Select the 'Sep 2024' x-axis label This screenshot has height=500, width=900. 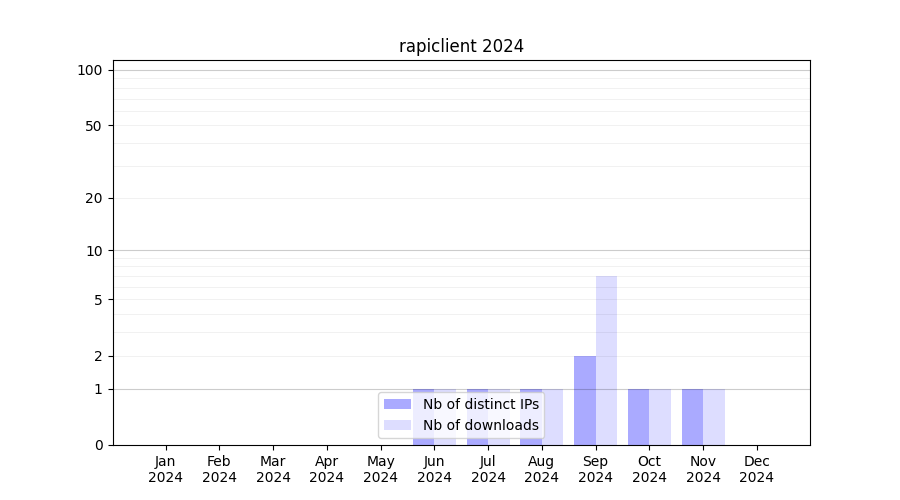595,469
